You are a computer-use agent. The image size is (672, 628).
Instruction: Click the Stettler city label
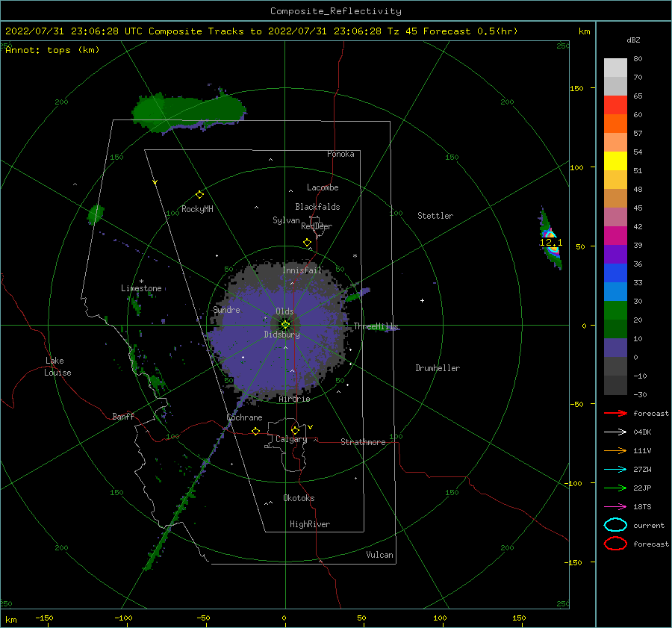[435, 216]
